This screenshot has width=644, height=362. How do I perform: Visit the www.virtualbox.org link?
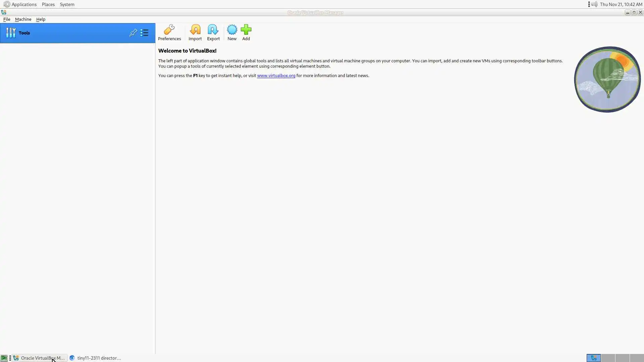click(x=276, y=76)
